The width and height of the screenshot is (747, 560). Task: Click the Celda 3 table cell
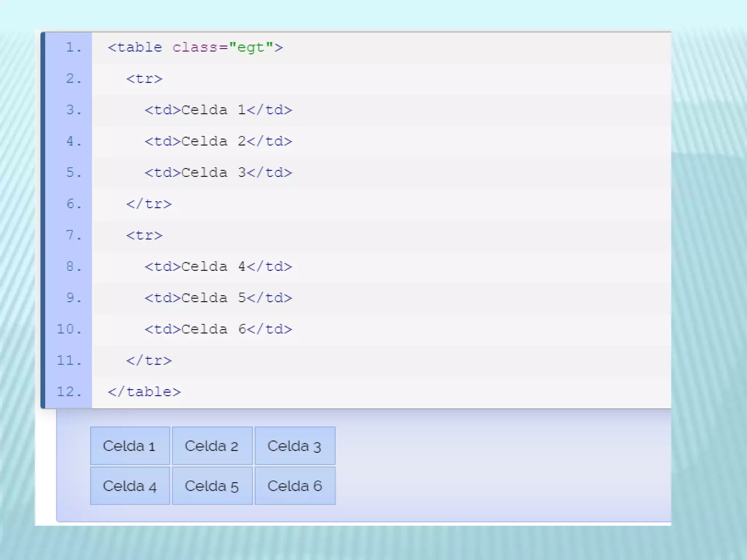click(x=295, y=446)
